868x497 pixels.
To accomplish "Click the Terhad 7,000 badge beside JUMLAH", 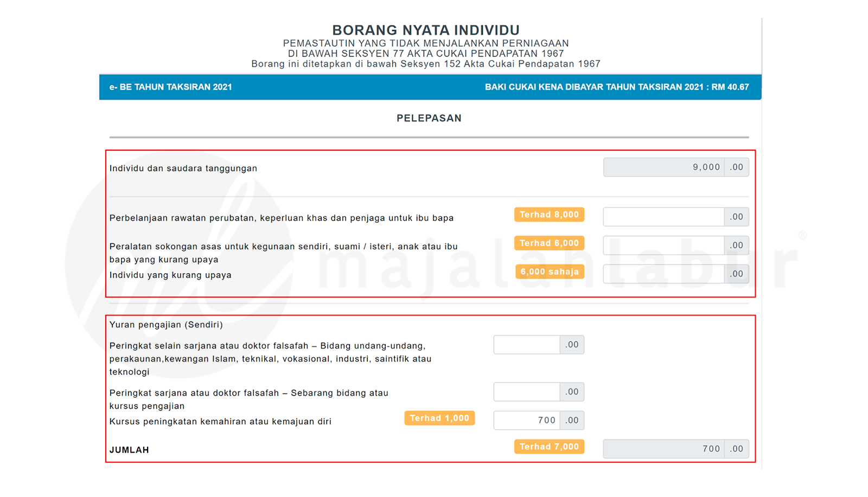I will click(x=549, y=447).
